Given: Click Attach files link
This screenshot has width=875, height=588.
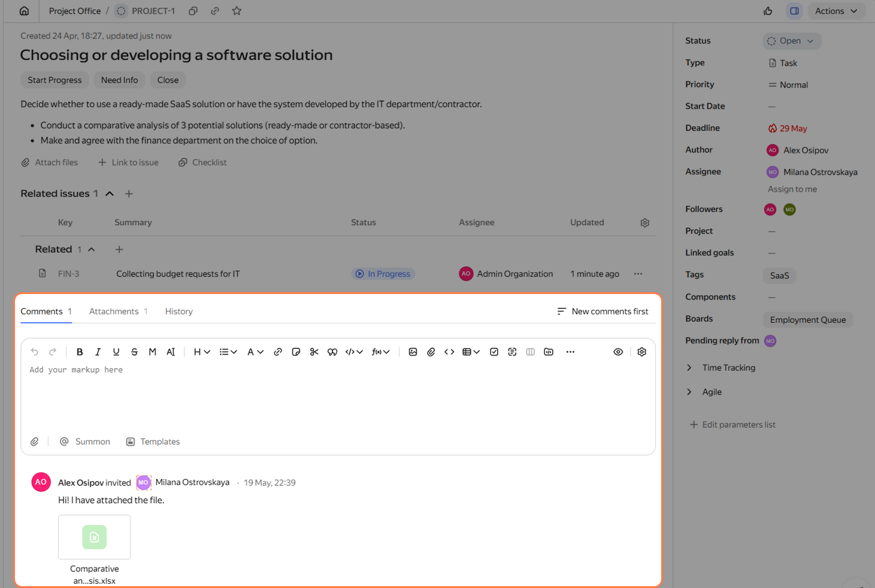Looking at the screenshot, I should pyautogui.click(x=50, y=162).
